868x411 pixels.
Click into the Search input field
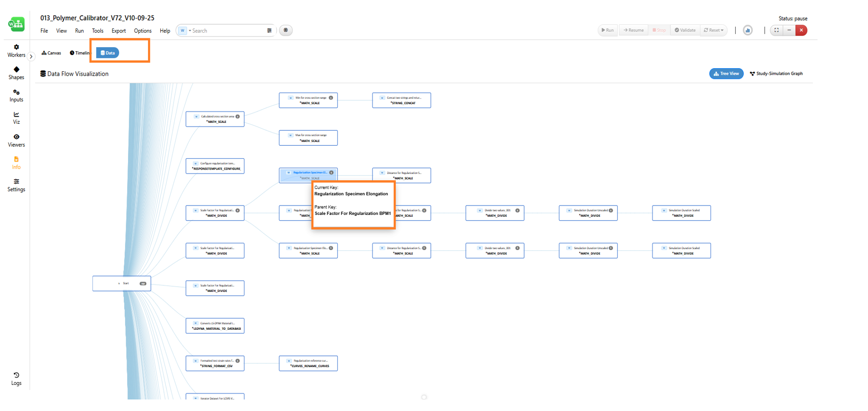point(227,31)
